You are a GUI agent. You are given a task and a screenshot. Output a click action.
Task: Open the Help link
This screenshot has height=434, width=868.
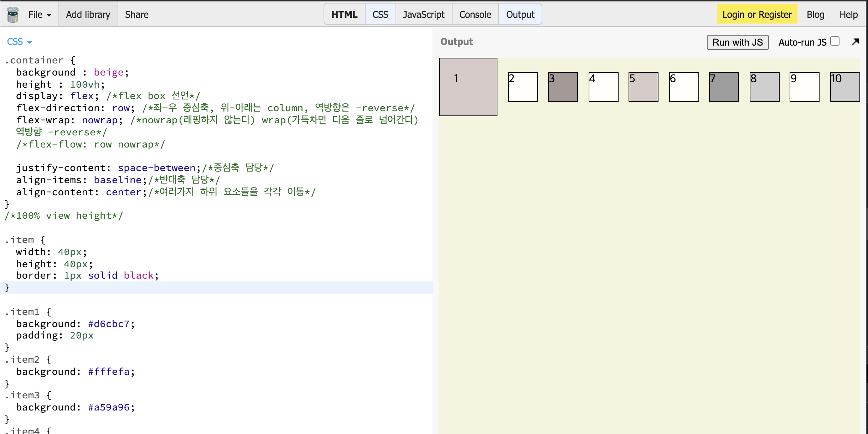tap(848, 15)
